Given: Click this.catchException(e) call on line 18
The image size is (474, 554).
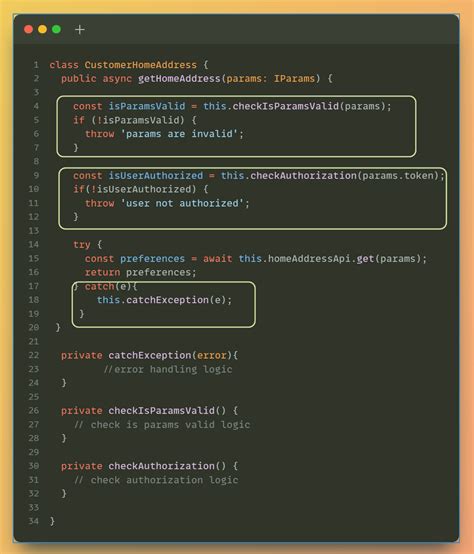Looking at the screenshot, I should (x=164, y=300).
